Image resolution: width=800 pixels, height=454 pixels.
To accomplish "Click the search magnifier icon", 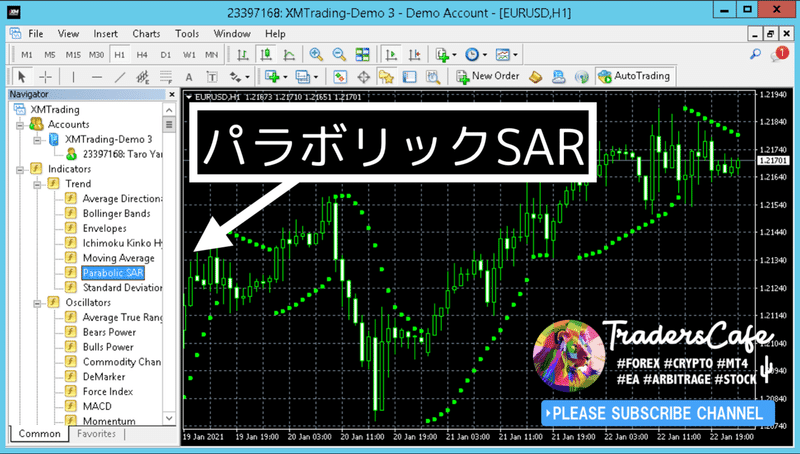I will click(755, 54).
